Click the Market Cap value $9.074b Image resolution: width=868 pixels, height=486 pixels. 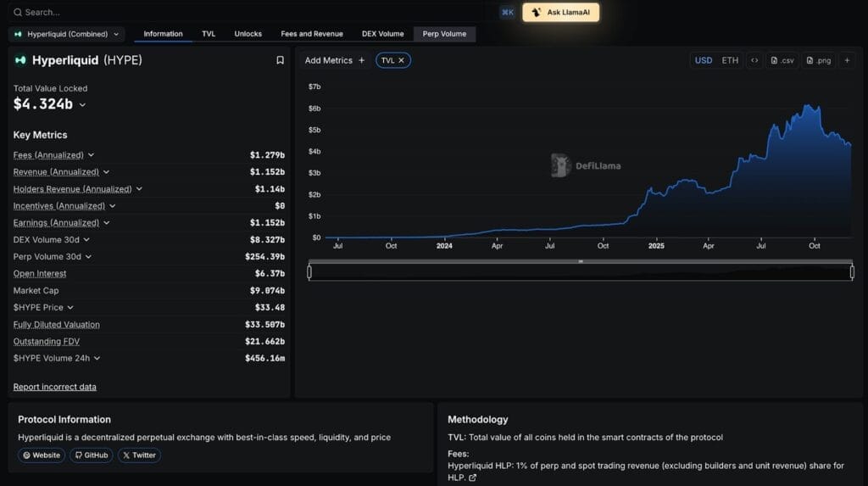pyautogui.click(x=267, y=290)
